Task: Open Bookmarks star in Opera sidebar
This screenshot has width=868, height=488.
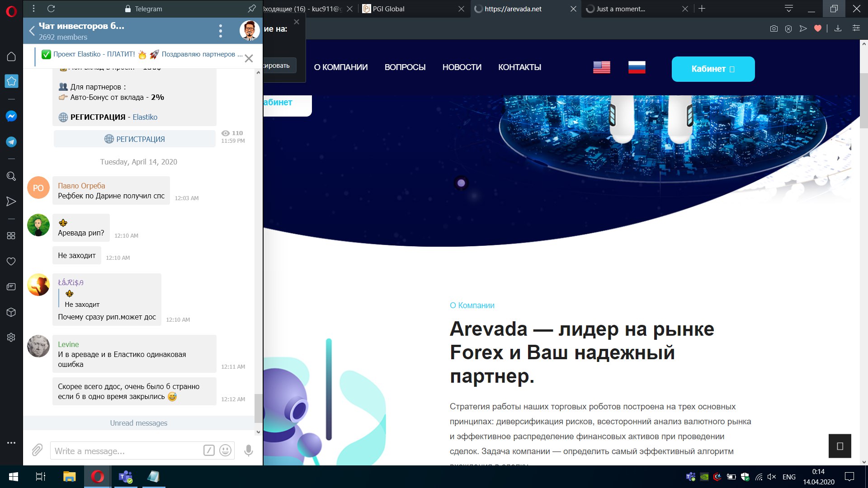Action: (11, 81)
